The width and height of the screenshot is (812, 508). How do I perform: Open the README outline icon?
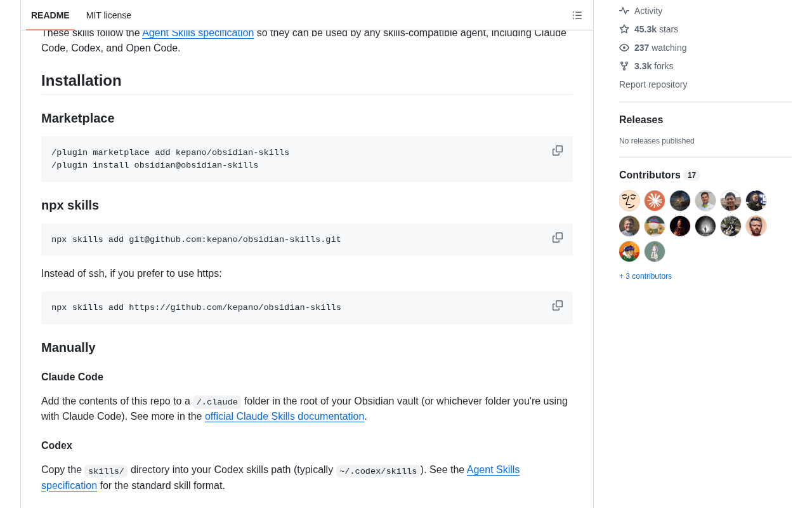pyautogui.click(x=577, y=15)
